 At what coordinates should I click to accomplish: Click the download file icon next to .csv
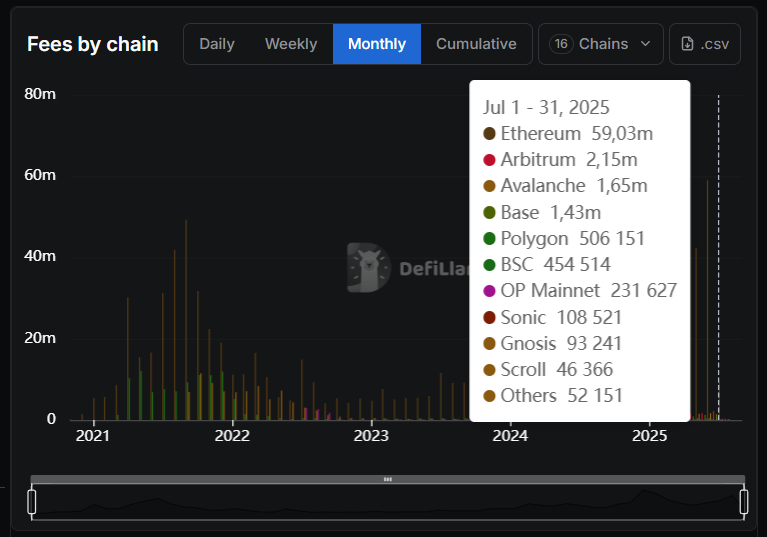tap(687, 44)
